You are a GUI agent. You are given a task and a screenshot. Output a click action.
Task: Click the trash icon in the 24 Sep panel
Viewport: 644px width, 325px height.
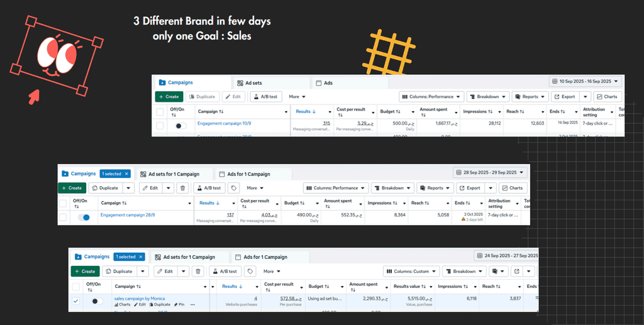[198, 271]
